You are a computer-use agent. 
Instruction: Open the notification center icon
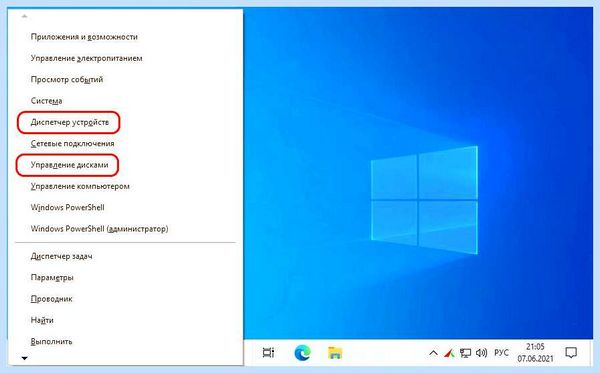point(571,353)
